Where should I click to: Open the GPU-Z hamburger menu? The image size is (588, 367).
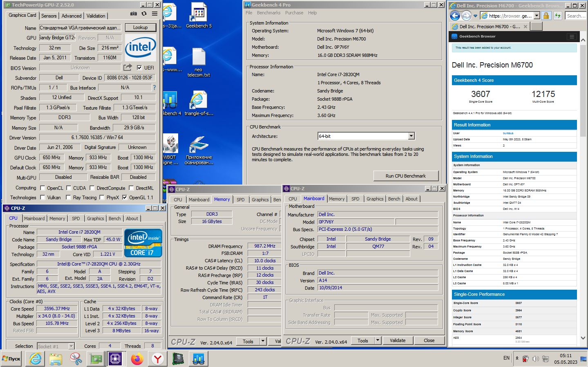click(x=154, y=14)
